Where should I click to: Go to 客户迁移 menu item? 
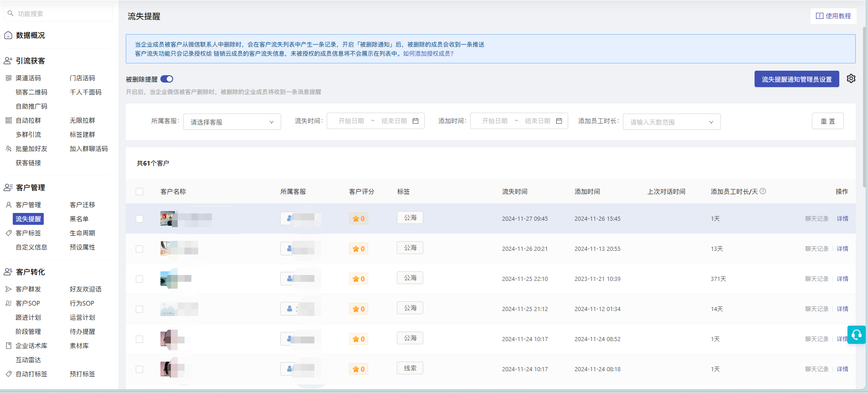(x=82, y=205)
